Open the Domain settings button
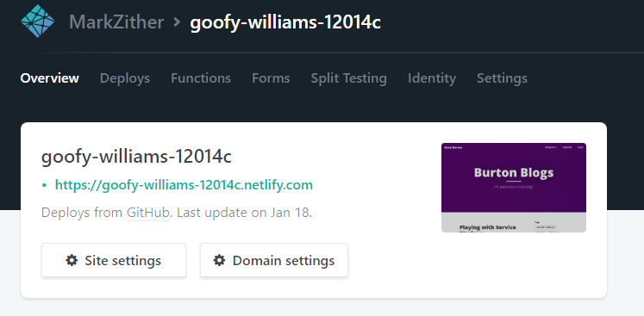The image size is (644, 316). (x=274, y=260)
